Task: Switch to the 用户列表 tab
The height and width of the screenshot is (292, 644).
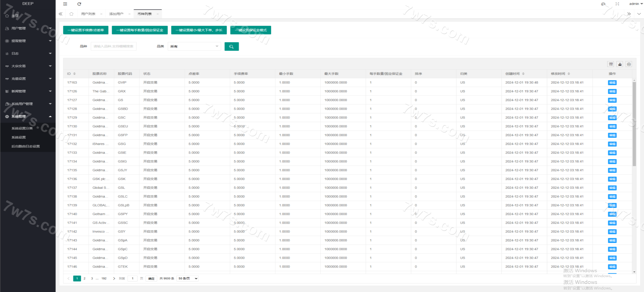Action: pyautogui.click(x=88, y=14)
